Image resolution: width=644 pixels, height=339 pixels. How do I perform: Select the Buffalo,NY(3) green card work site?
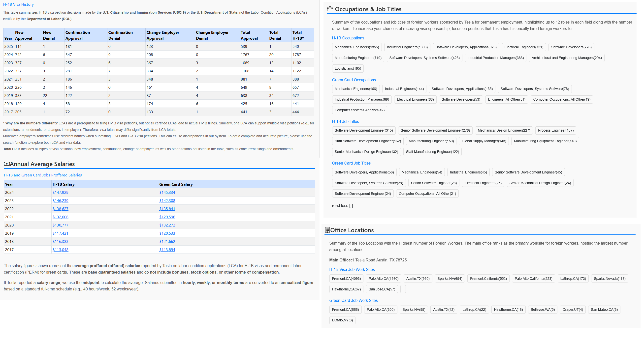[x=342, y=320]
